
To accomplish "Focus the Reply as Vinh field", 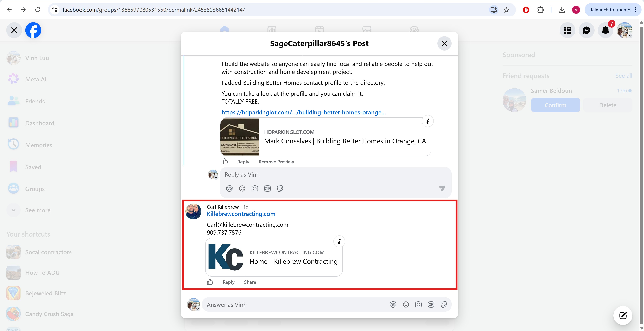I will 335,175.
